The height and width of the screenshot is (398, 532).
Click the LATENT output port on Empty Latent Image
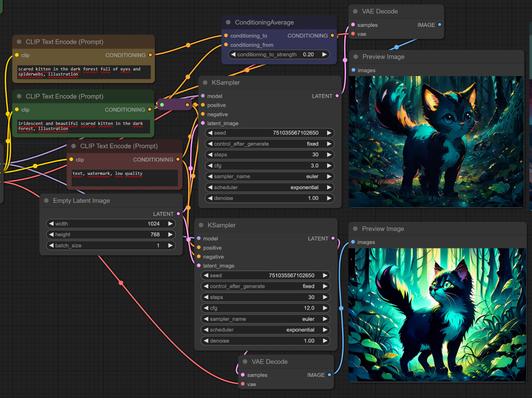click(178, 214)
